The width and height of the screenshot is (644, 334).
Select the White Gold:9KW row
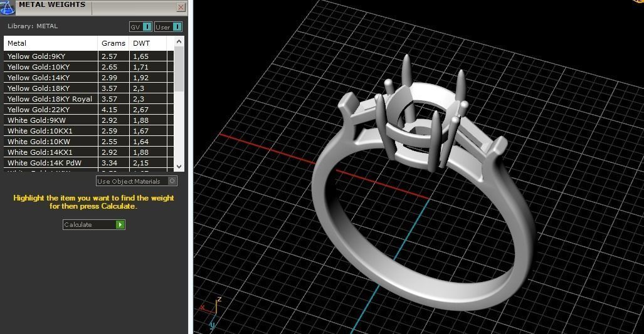[88, 120]
